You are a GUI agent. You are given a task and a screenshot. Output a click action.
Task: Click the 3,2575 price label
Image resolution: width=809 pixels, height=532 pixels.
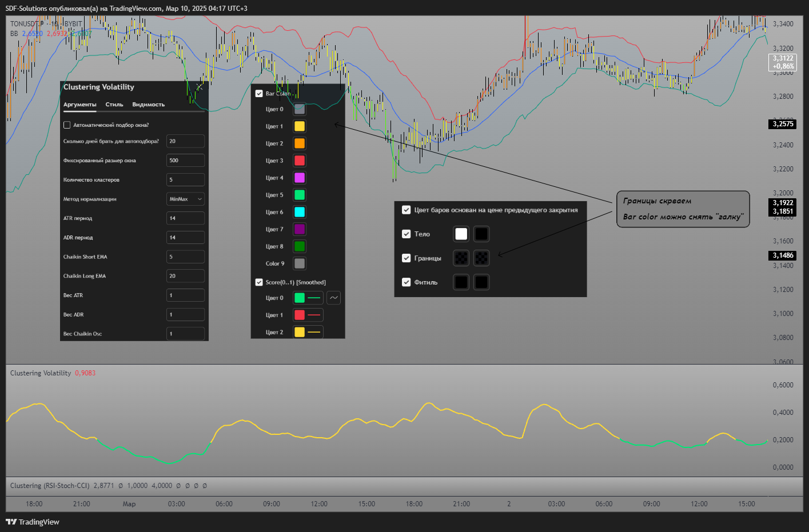783,124
